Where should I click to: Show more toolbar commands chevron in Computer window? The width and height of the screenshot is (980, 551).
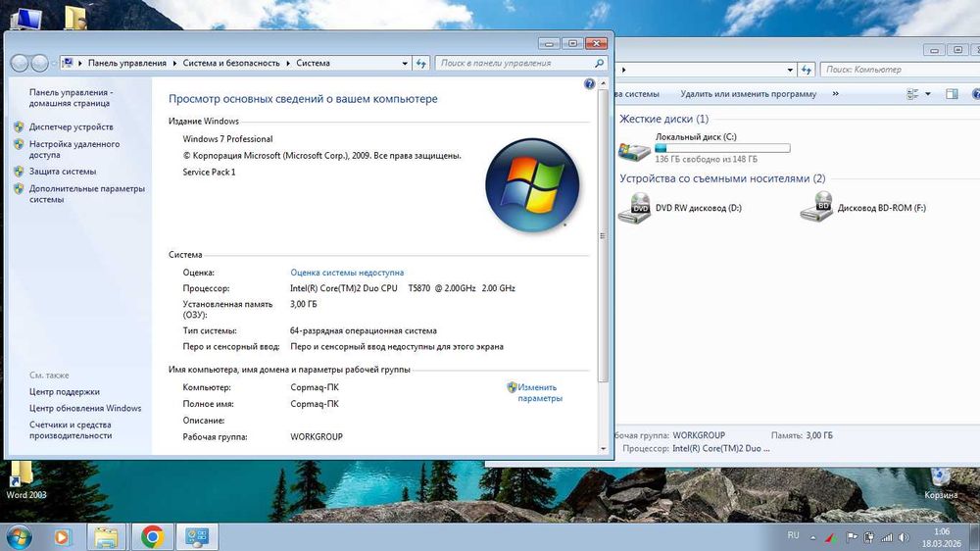[836, 94]
